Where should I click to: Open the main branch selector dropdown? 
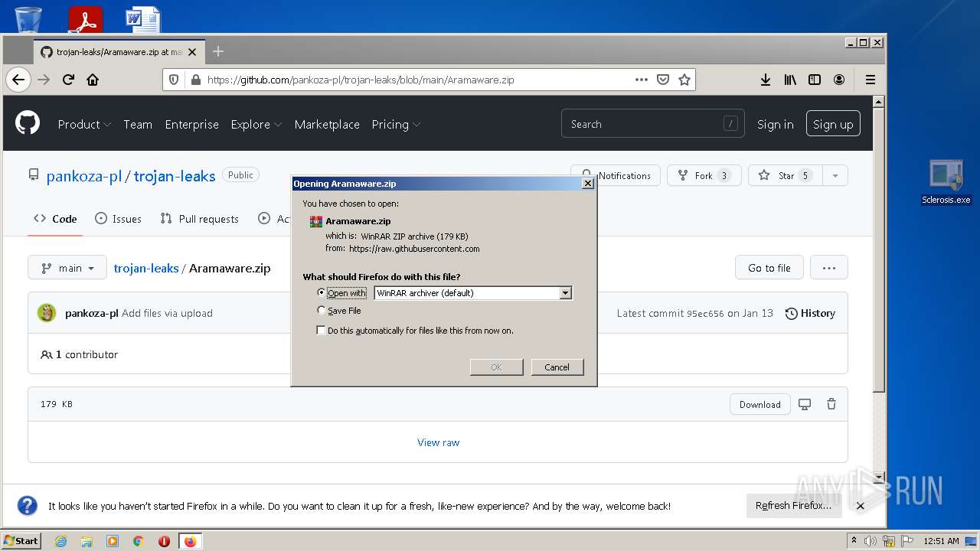[67, 268]
